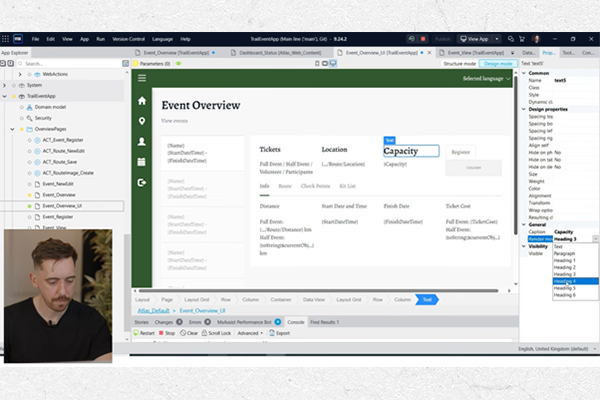Switch to Event_View tab
Image resolution: width=600 pixels, height=400 pixels.
pos(476,53)
